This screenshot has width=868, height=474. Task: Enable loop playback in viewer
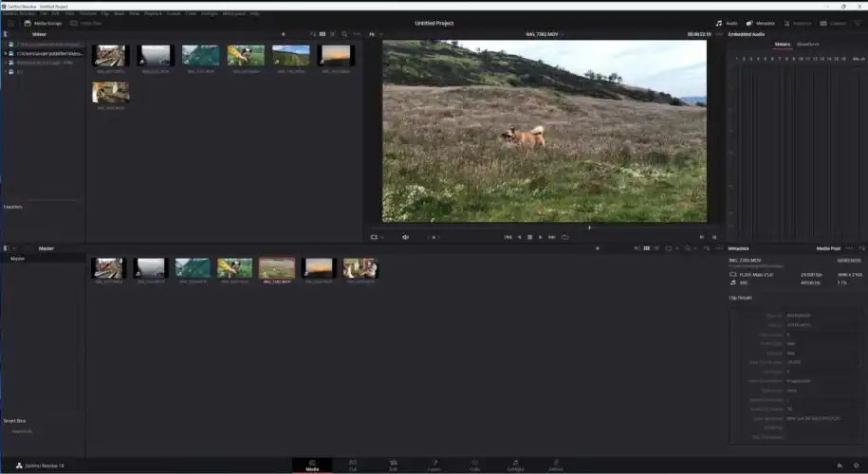point(564,237)
